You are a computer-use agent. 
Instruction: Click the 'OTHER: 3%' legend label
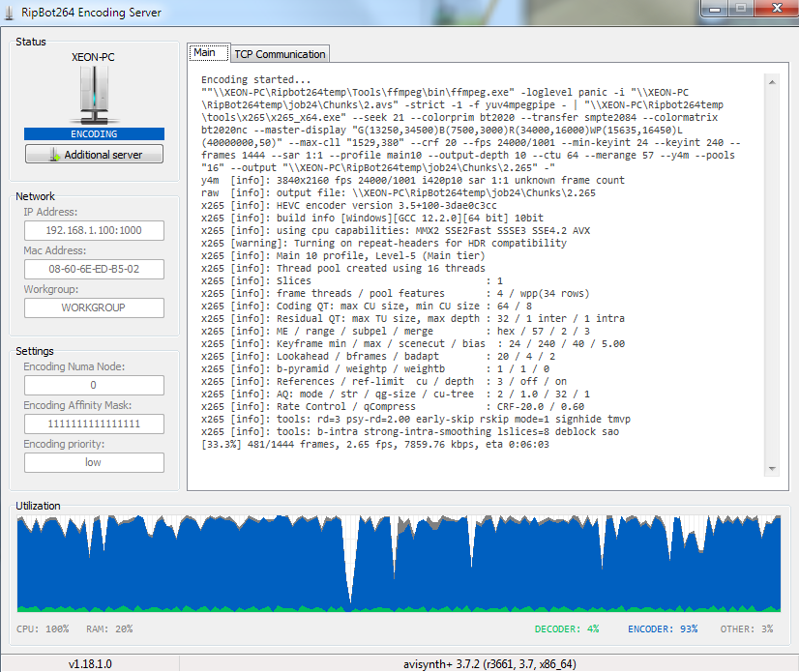point(747,628)
